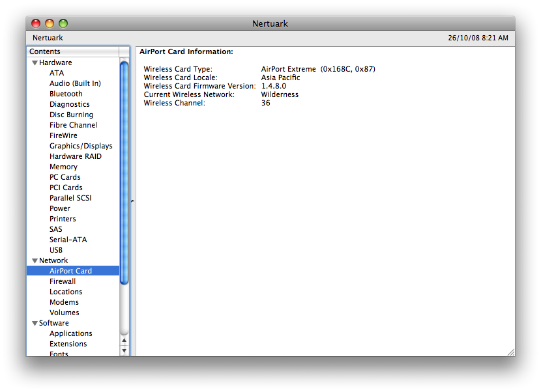The width and height of the screenshot is (541, 392).
Task: Click the AirPort Card Information heading
Action: point(186,51)
